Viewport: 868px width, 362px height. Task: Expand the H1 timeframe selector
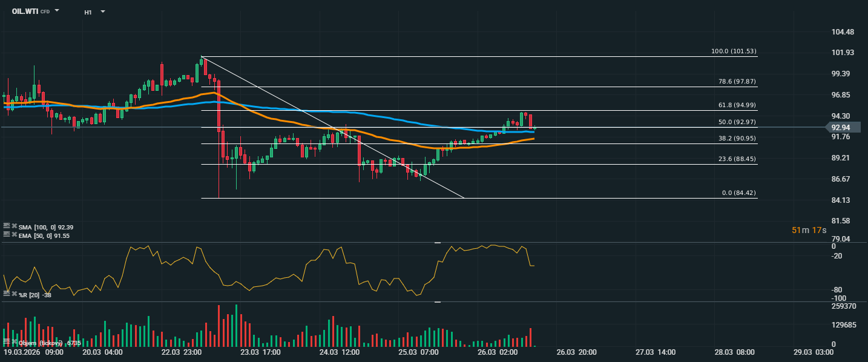pos(102,12)
